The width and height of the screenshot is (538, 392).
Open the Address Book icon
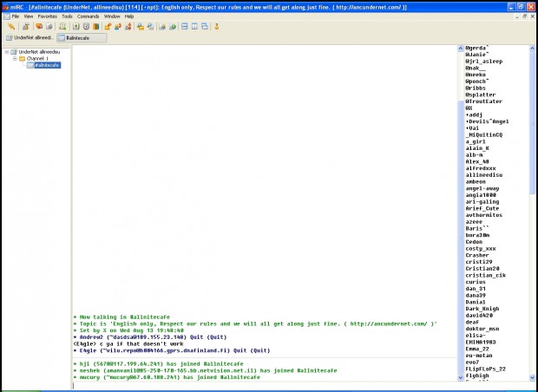75,26
